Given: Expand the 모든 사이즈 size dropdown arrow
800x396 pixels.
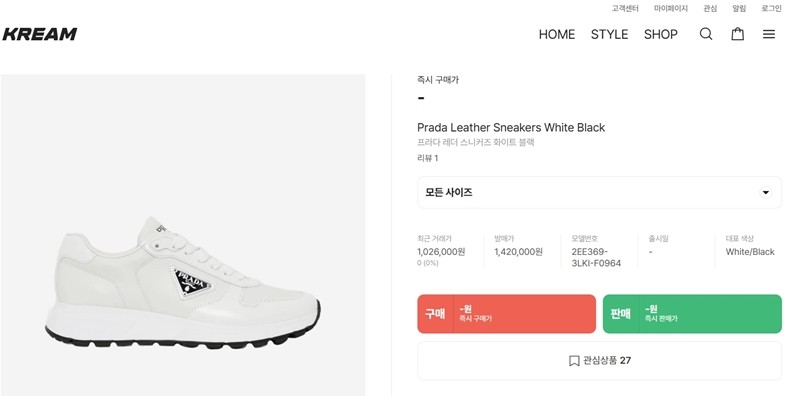Looking at the screenshot, I should tap(765, 192).
